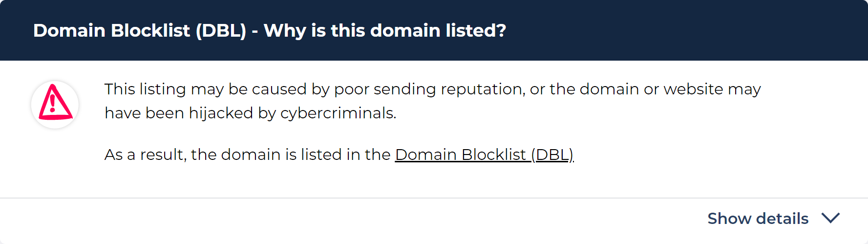Click the blank footer area left of "Show details"
The image size is (868, 244).
(342, 220)
